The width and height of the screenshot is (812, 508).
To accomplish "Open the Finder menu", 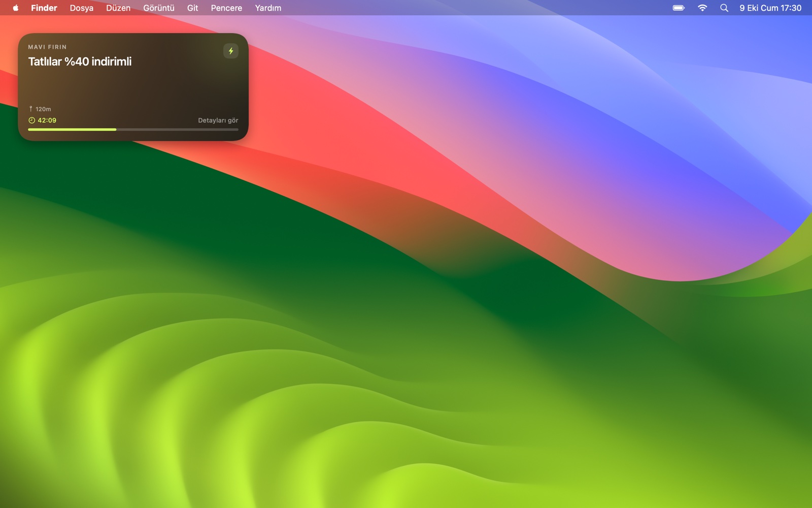I will [44, 8].
